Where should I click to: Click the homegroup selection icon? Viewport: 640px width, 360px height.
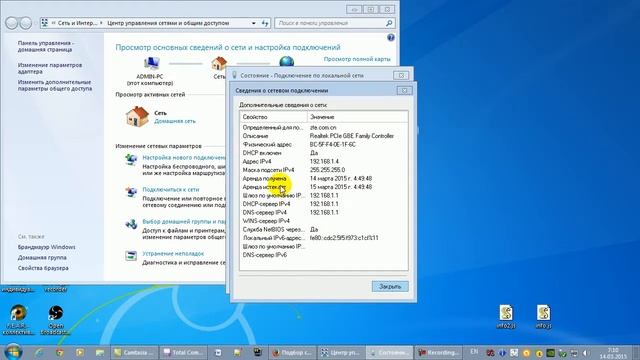pyautogui.click(x=131, y=224)
